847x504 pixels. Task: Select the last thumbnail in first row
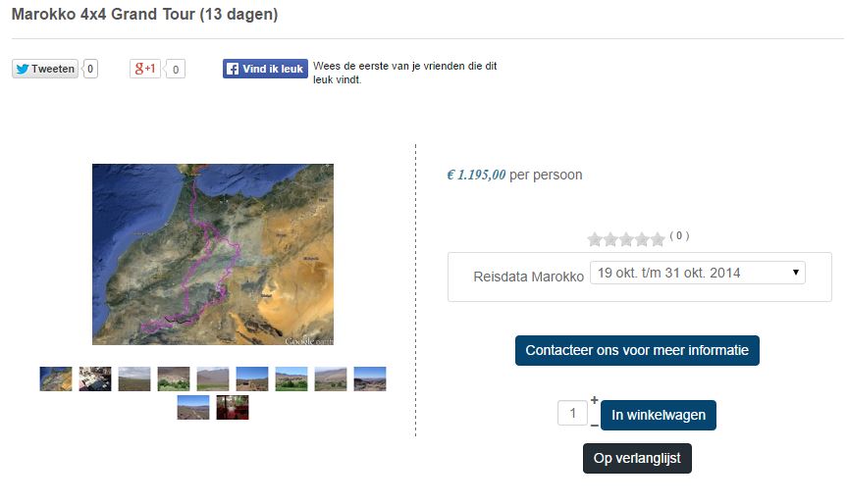(370, 378)
